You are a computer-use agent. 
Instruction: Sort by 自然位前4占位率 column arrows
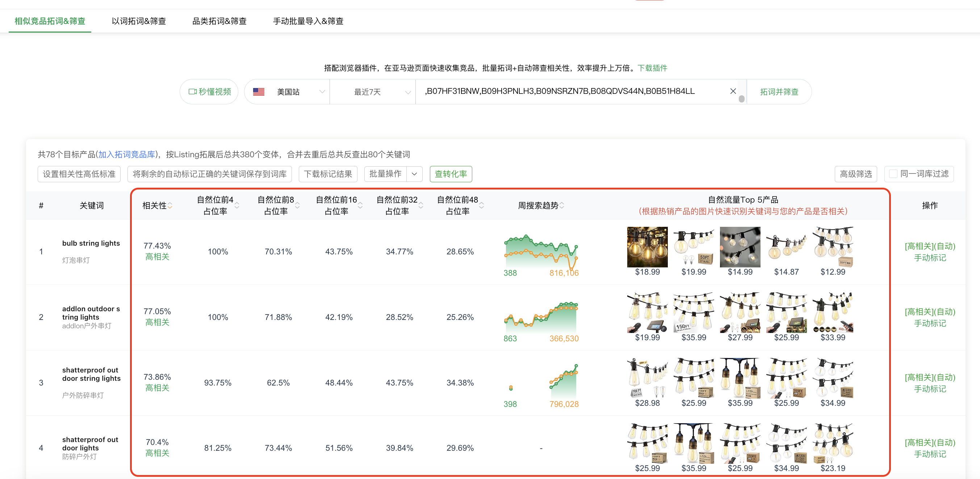tap(237, 205)
